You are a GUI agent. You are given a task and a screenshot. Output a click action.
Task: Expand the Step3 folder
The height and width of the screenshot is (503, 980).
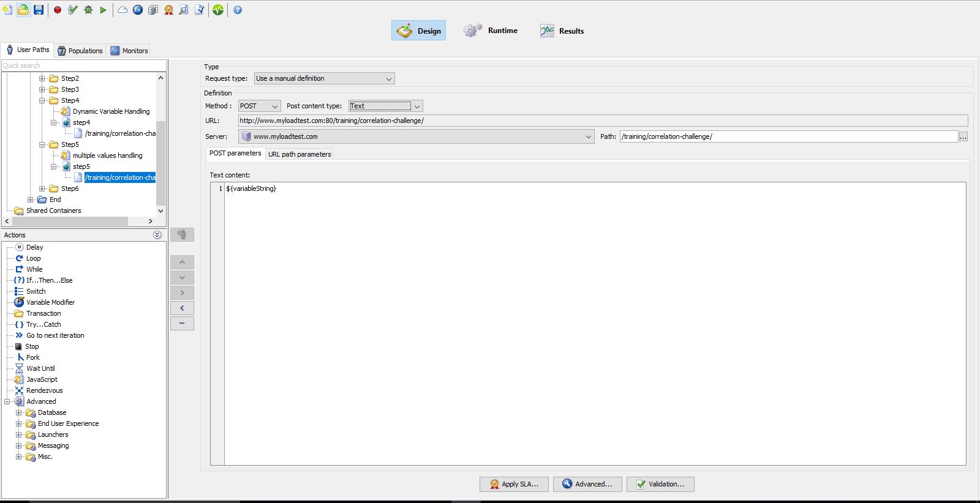[42, 89]
